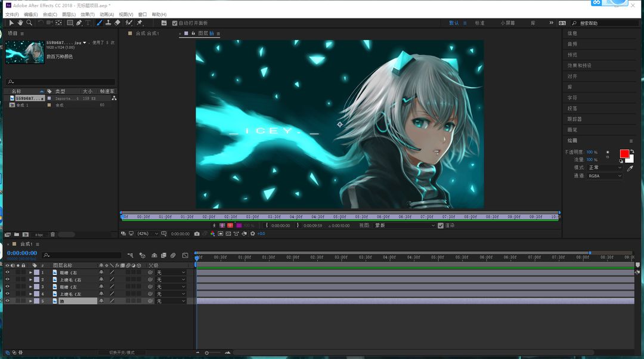This screenshot has width=644, height=359.
Task: Hide layer 4 with eye icon
Action: 7,293
